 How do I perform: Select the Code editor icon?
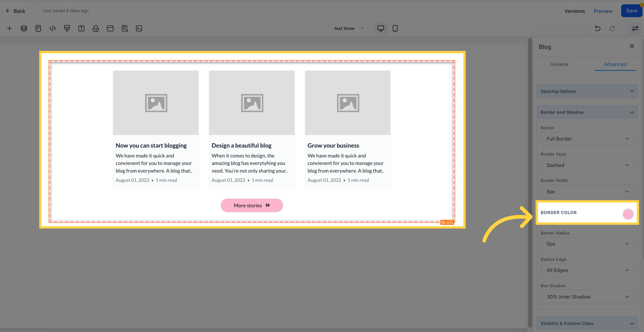click(x=52, y=28)
